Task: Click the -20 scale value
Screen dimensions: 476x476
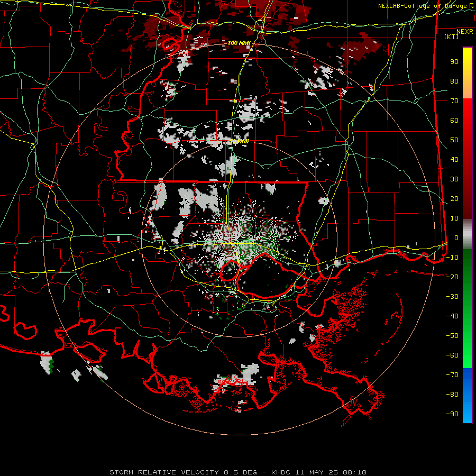Action: 452,277
